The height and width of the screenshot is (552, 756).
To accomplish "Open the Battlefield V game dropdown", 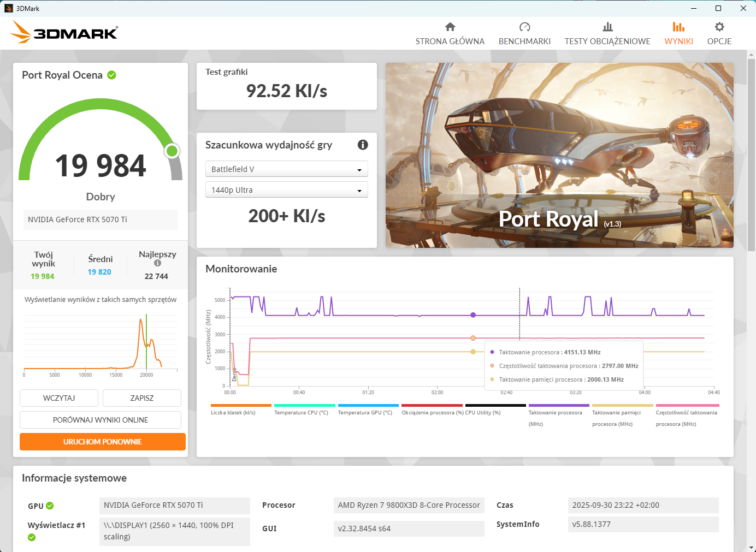I will 286,169.
